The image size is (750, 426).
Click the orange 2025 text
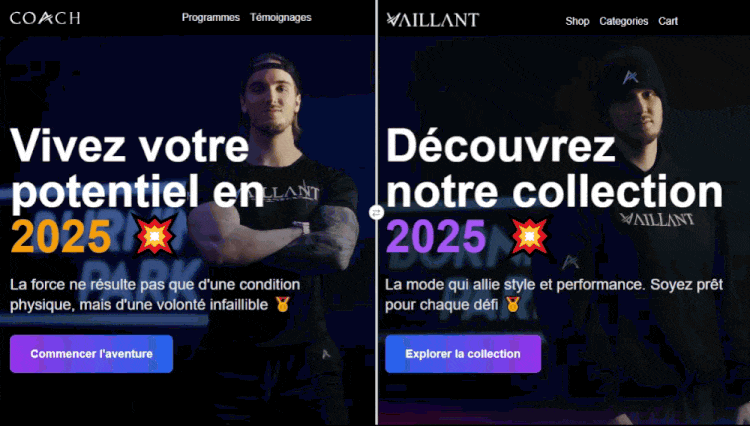coord(61,236)
